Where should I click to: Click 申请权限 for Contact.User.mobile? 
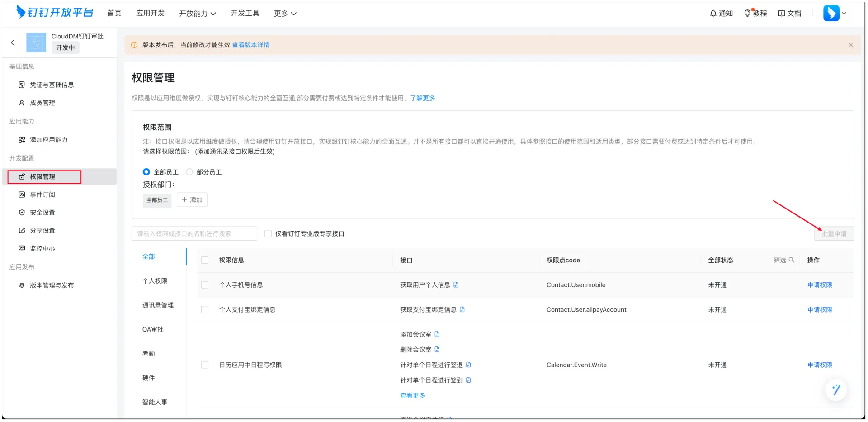point(820,285)
